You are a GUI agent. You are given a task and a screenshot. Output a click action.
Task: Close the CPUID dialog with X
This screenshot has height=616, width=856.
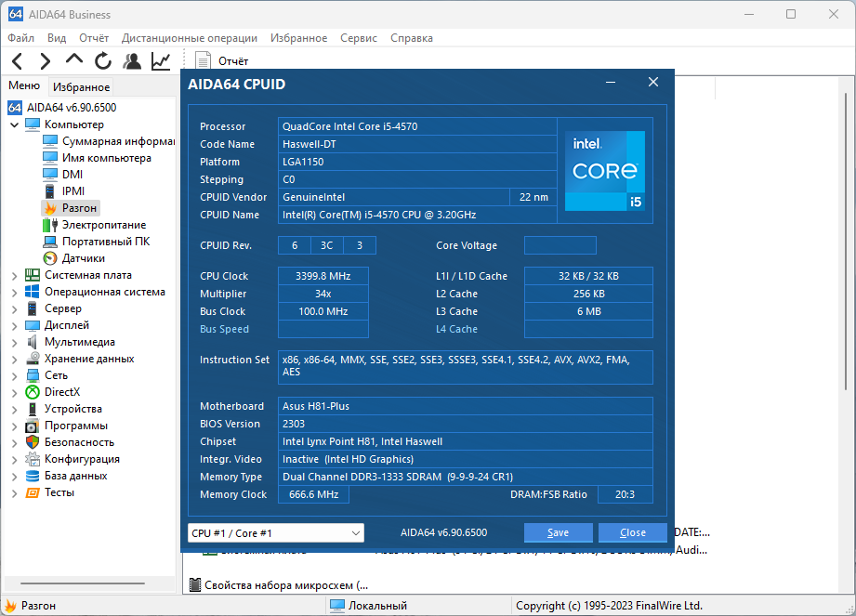652,83
